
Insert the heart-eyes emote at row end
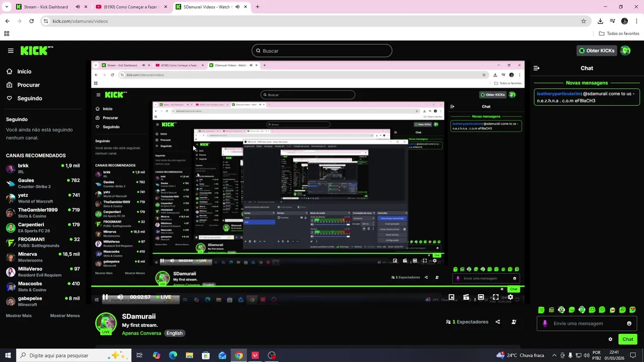click(x=632, y=310)
